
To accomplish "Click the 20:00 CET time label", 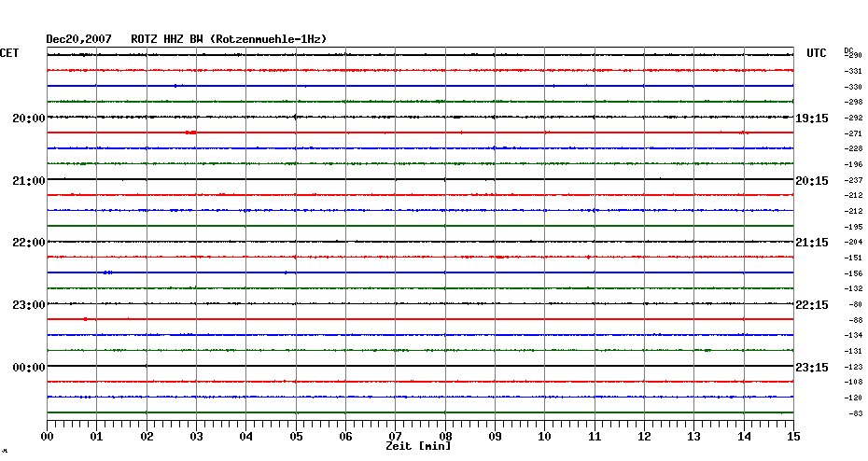I will pyautogui.click(x=29, y=119).
